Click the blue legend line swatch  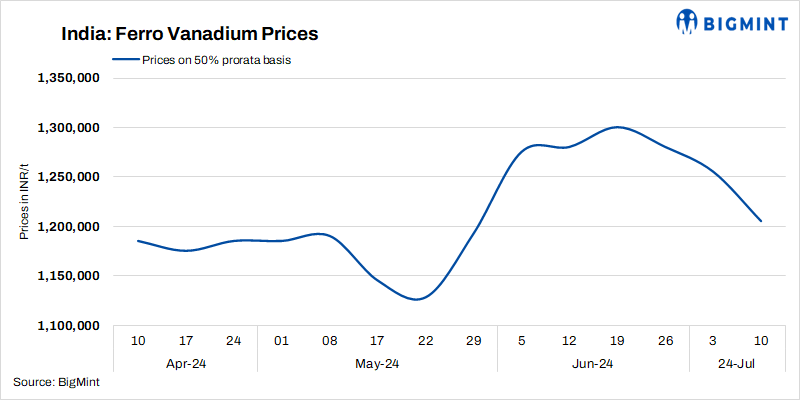[x=125, y=59]
